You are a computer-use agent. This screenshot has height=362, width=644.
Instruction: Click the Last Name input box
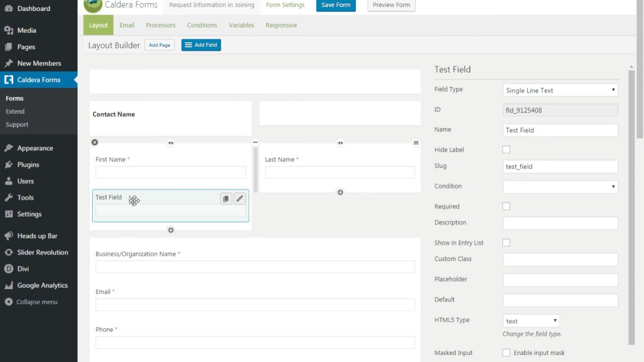tap(340, 172)
